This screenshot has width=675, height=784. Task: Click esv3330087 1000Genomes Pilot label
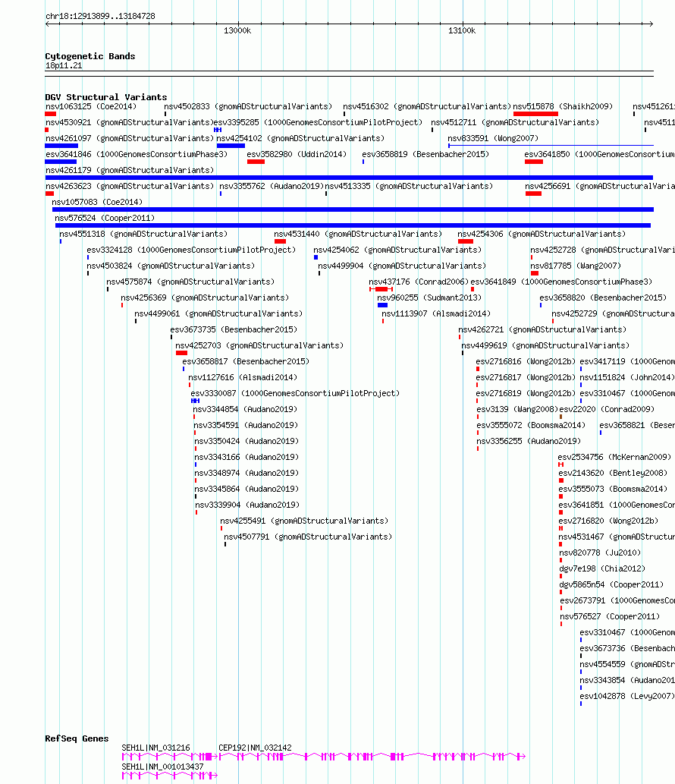click(295, 393)
